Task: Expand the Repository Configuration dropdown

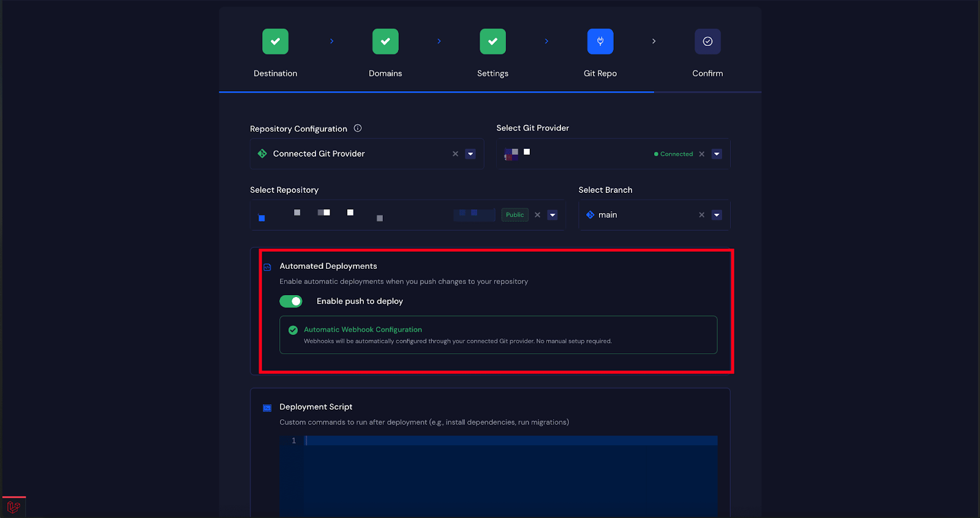Action: (x=470, y=154)
